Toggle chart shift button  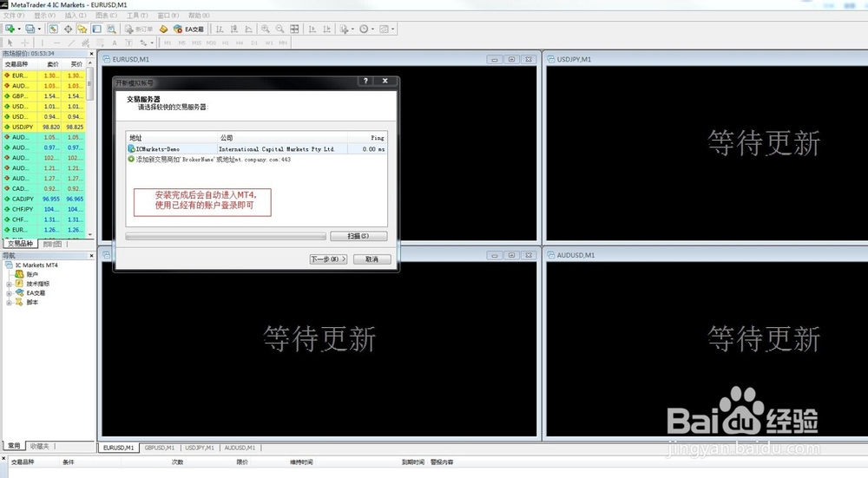326,29
